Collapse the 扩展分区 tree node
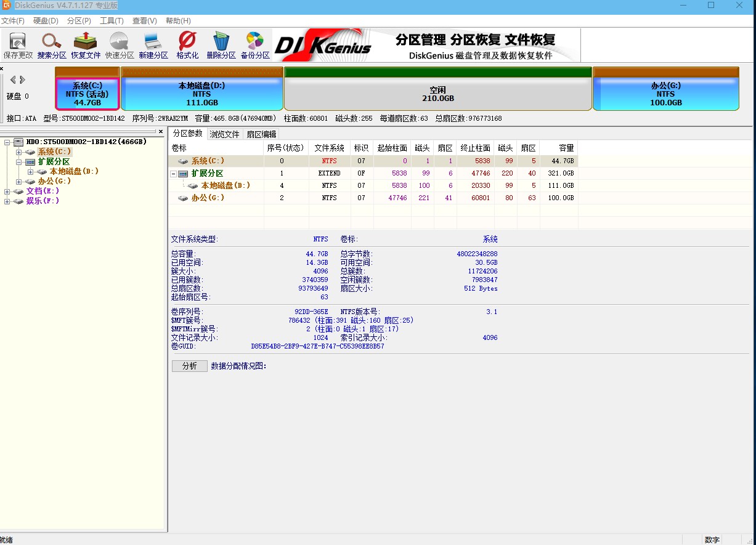Screen dimensions: 756x545 pos(18,161)
